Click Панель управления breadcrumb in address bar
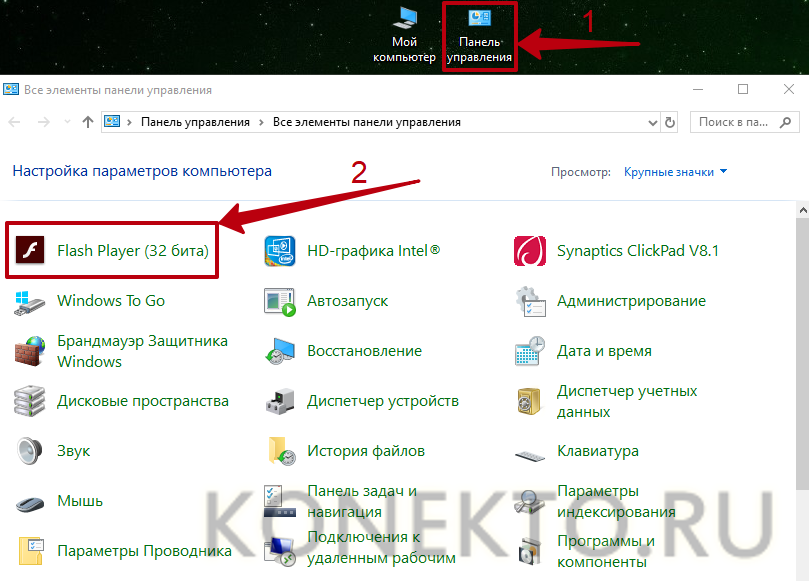Screen dimensions: 809x581 click(195, 122)
